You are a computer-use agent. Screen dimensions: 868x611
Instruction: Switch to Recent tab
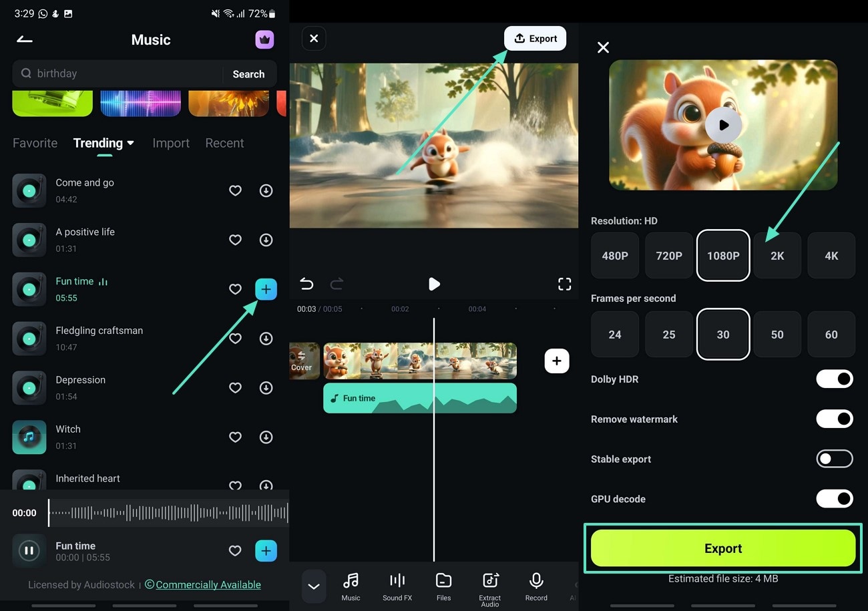224,143
